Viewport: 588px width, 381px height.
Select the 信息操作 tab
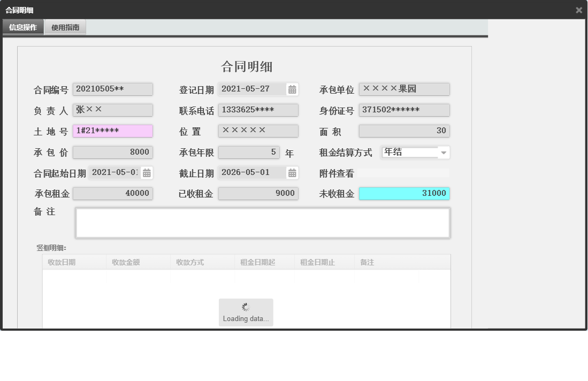click(x=23, y=26)
